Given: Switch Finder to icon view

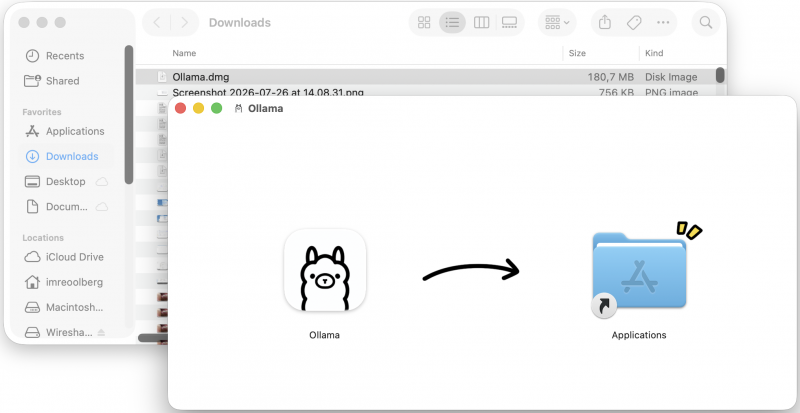Looking at the screenshot, I should coord(424,22).
